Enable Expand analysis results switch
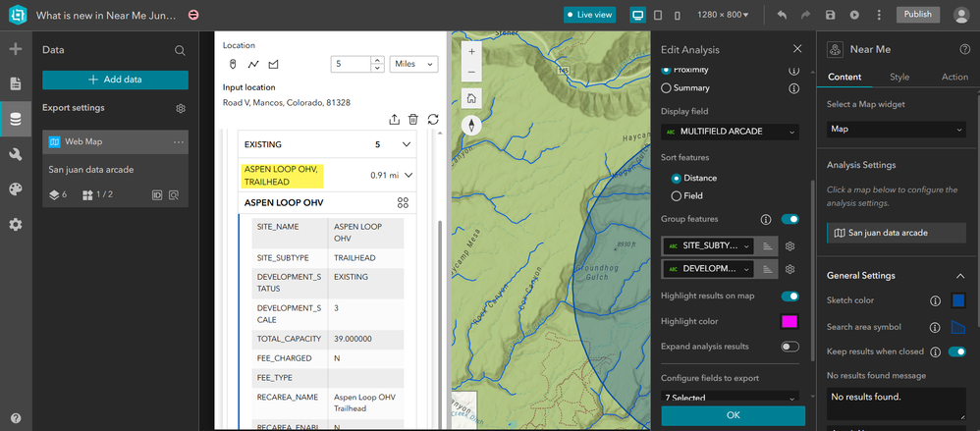Viewport: 980px width, 431px height. click(790, 347)
